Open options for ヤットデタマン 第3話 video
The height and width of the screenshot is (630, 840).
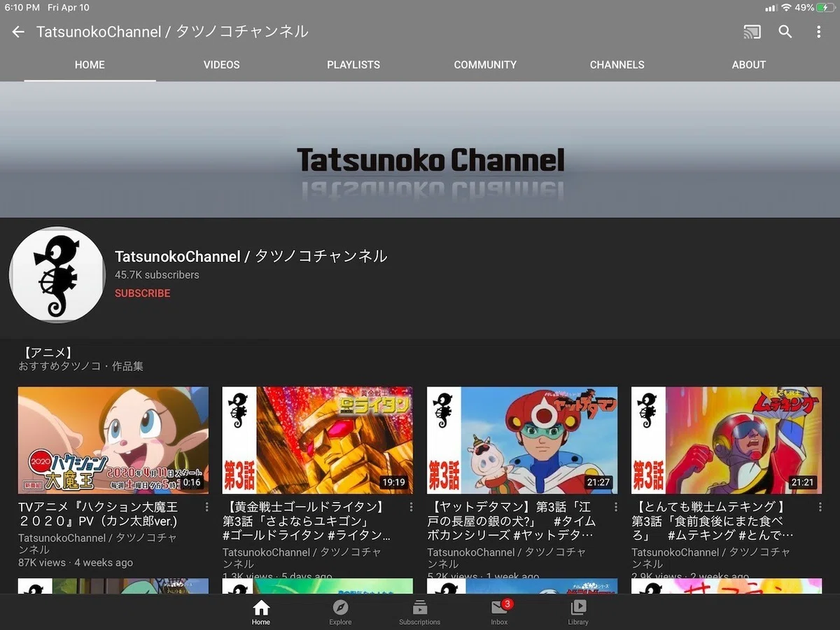click(615, 507)
